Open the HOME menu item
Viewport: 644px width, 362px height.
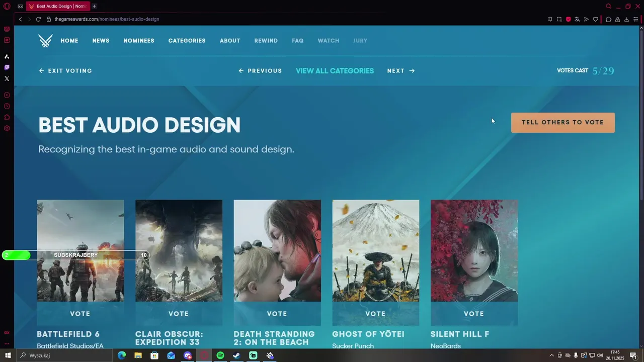point(69,41)
